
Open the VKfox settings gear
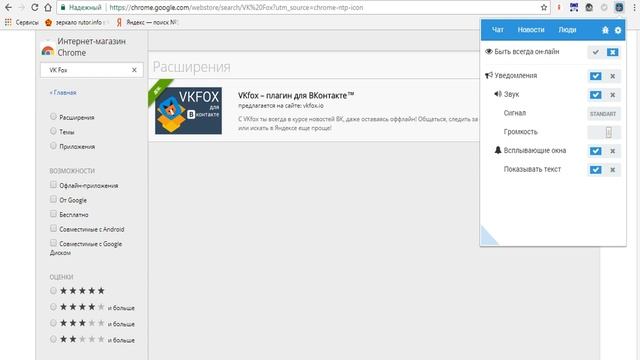pyautogui.click(x=618, y=30)
